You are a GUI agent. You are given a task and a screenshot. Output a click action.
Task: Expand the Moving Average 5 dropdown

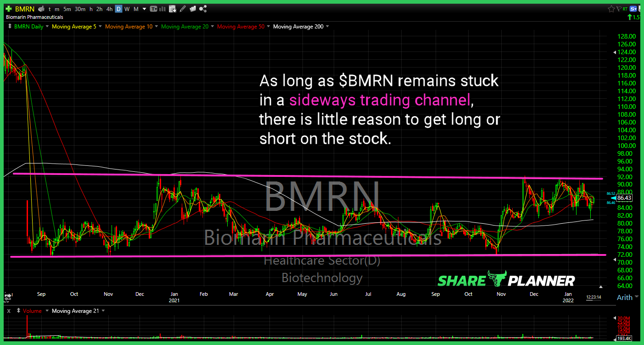pyautogui.click(x=100, y=26)
